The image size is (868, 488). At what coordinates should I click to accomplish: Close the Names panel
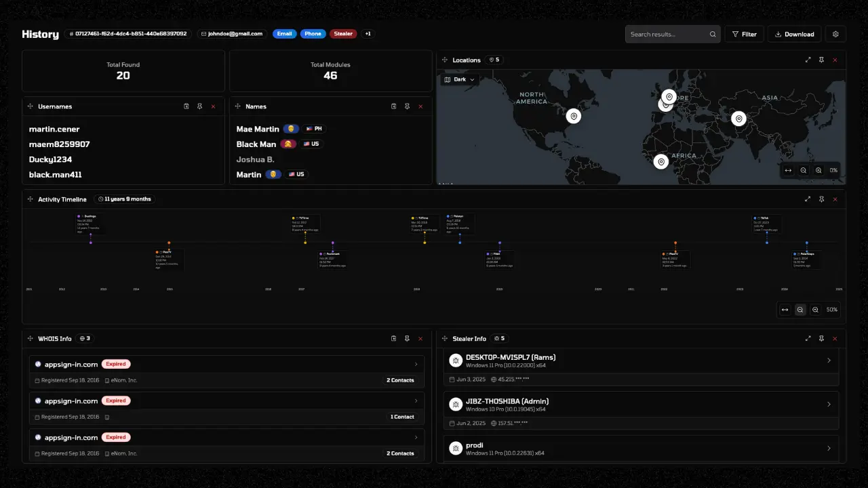click(x=420, y=106)
